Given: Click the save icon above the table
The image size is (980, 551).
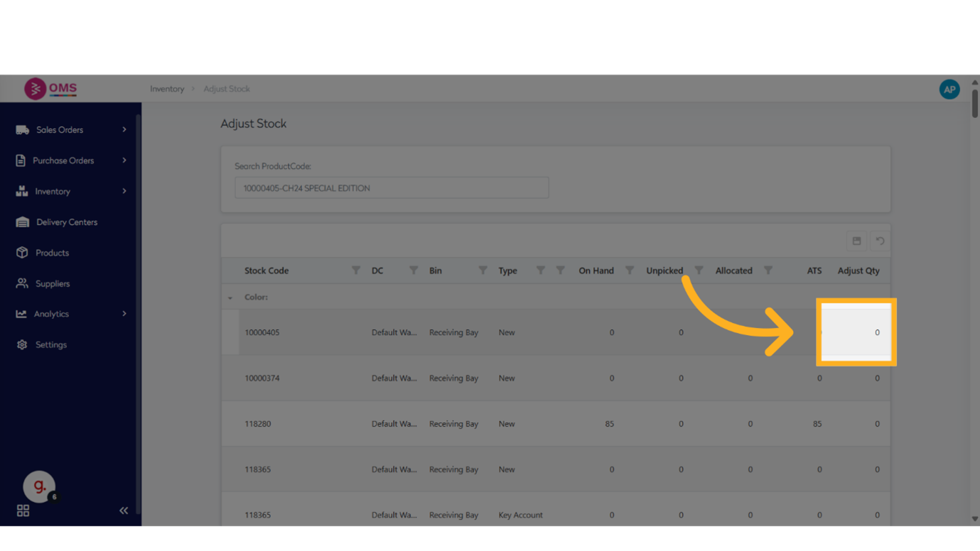Looking at the screenshot, I should tap(856, 241).
